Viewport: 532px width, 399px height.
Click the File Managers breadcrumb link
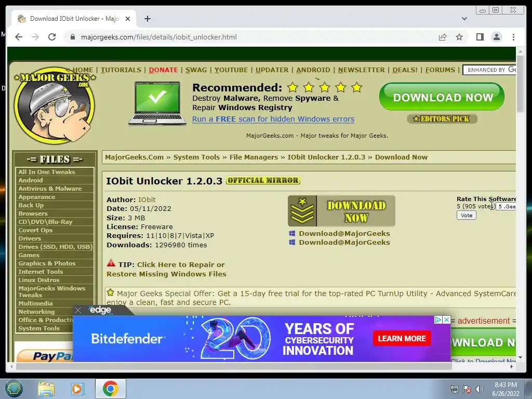click(x=254, y=157)
